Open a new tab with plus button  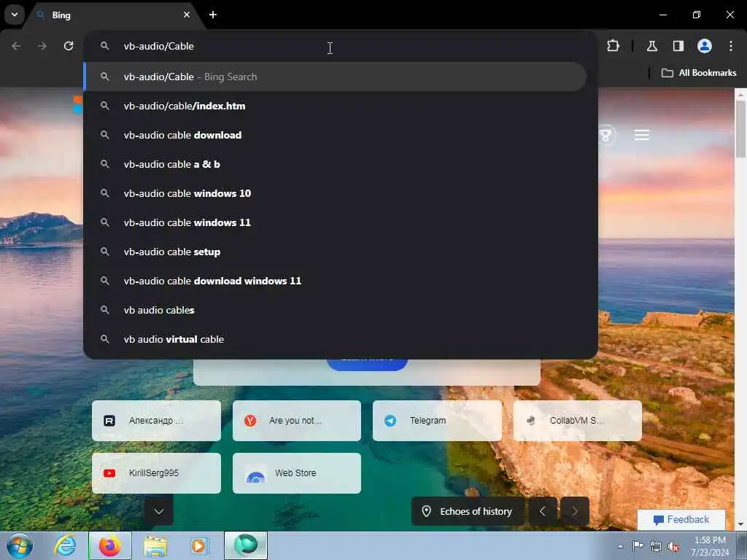tap(213, 15)
